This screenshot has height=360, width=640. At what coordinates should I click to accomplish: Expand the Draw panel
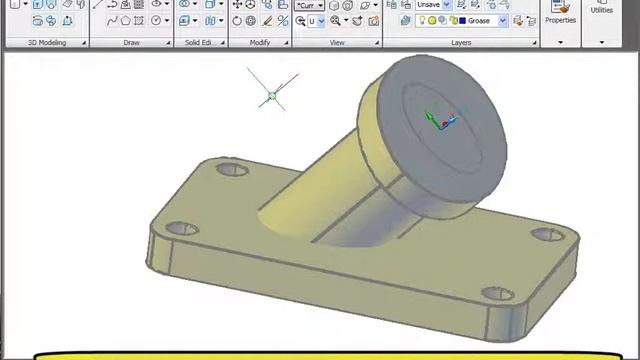(x=168, y=43)
